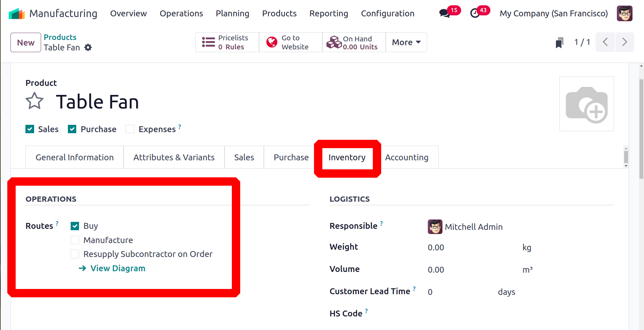Screen dimensions: 644x330
Task: Click the Go to Website globe icon
Action: [272, 42]
